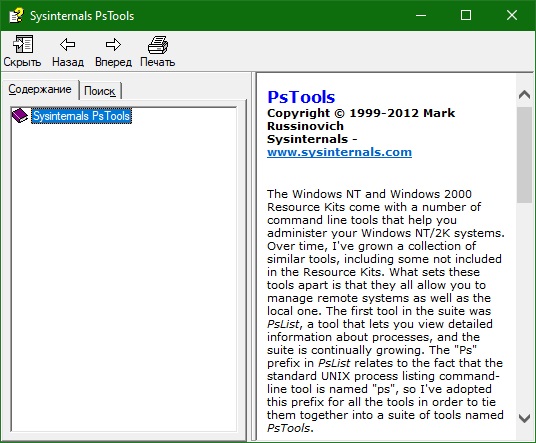Click the purple book icon in contents tree
The image size is (536, 443).
20,116
